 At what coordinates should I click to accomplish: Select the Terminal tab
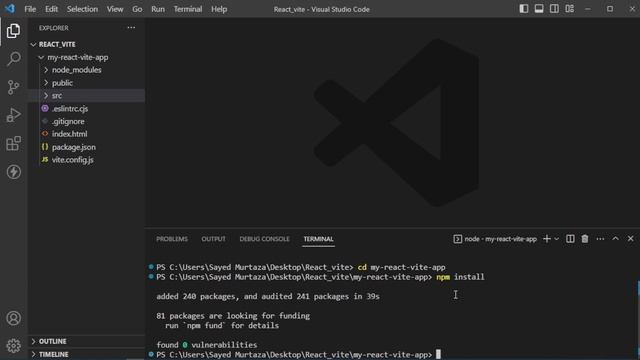click(318, 239)
